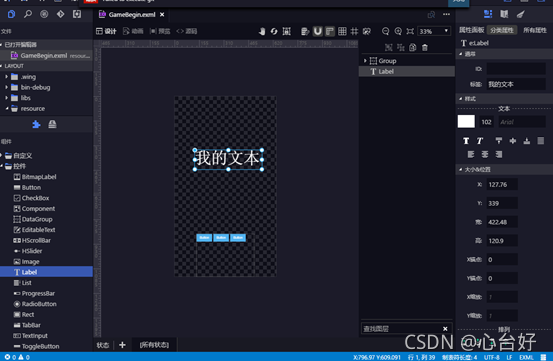The image size is (553, 361).
Task: Zoom in the design canvas
Action: pyautogui.click(x=398, y=31)
